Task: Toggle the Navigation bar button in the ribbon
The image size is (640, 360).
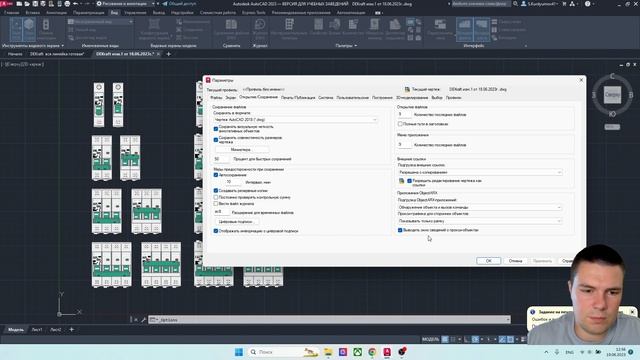Action: pyautogui.click(x=46, y=29)
